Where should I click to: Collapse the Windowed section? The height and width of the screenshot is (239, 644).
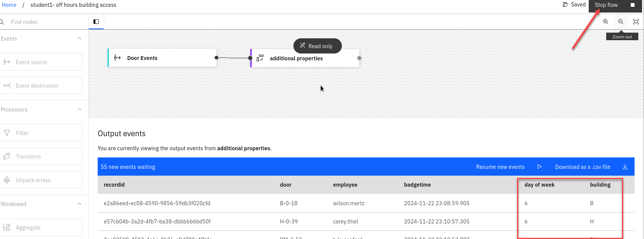coord(80,204)
